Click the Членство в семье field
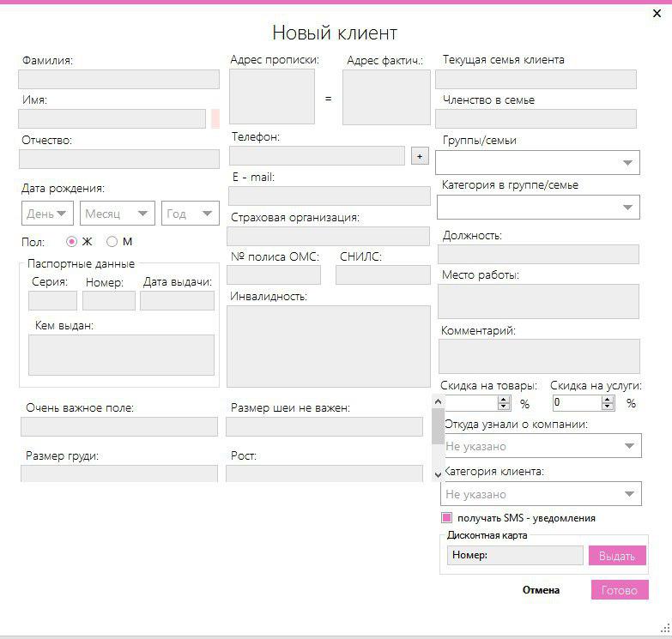Screen dimensions: 672x639 536,118
